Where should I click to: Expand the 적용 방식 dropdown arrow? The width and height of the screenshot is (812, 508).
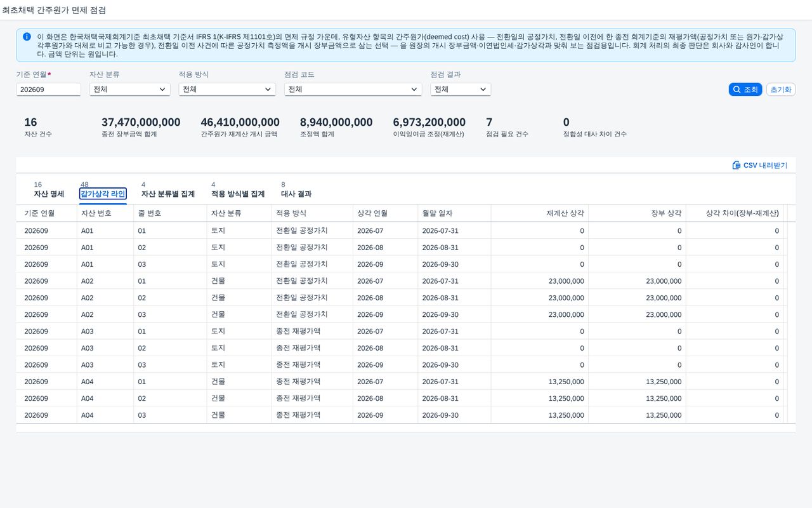pos(268,90)
